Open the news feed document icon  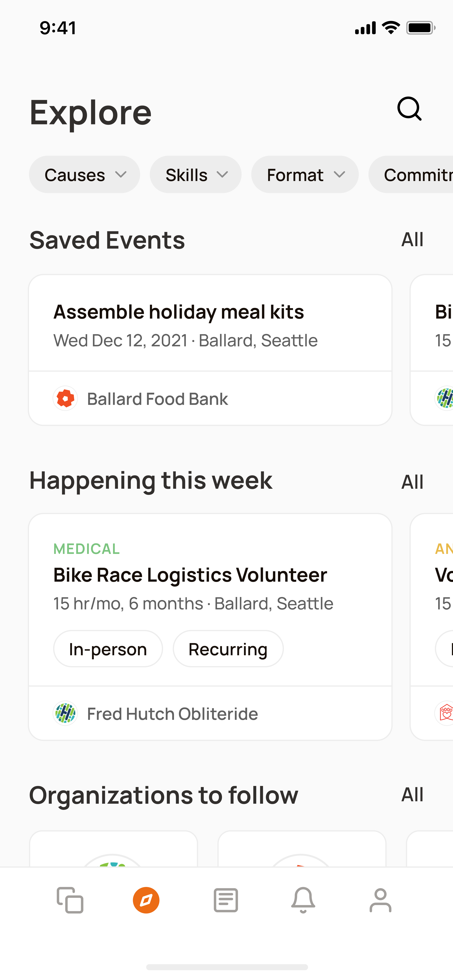click(226, 900)
